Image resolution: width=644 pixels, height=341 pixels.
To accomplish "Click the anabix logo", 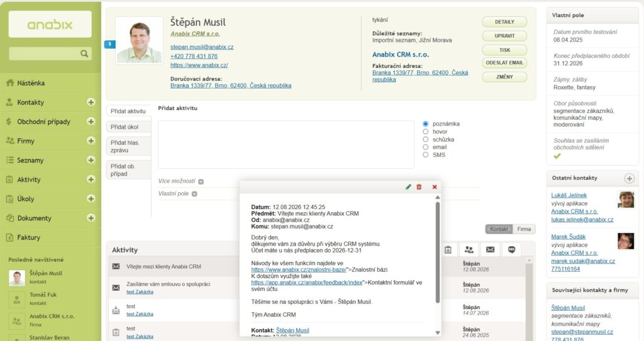I will (x=50, y=24).
